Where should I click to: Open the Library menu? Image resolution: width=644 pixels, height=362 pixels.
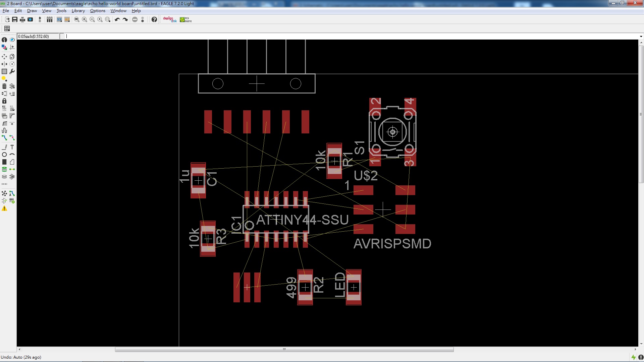point(78,11)
